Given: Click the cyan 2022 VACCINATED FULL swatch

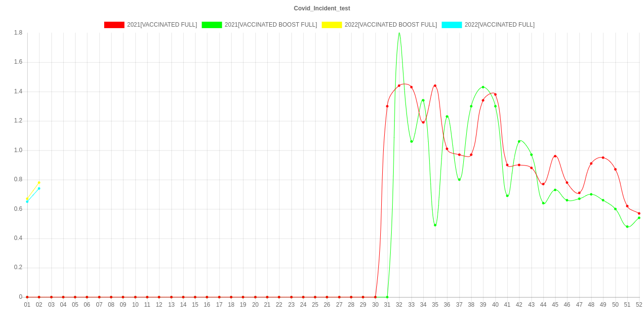Looking at the screenshot, I should pos(451,25).
